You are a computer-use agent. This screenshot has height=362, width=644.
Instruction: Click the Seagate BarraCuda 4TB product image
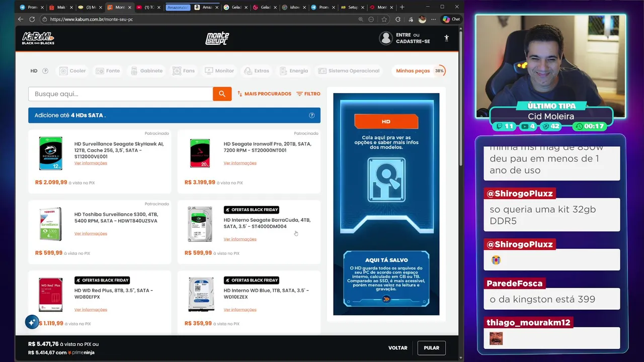[200, 224]
